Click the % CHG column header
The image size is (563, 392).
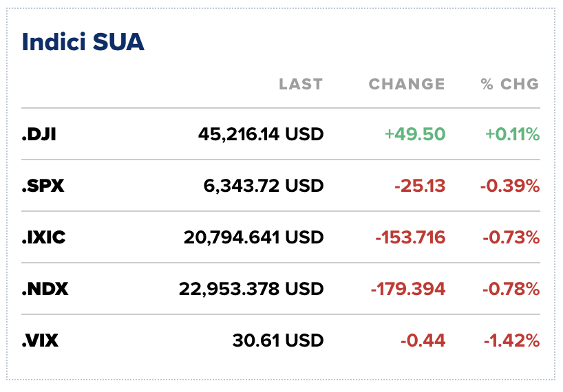510,85
